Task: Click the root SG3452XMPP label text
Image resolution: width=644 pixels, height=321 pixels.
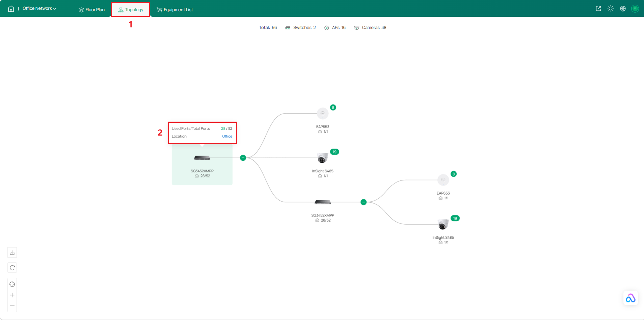Action: pos(202,171)
